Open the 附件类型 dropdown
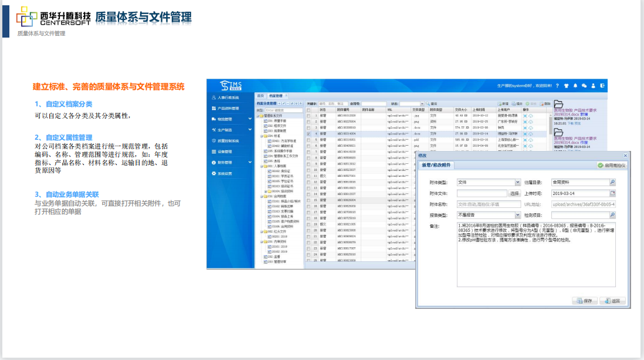 click(517, 183)
